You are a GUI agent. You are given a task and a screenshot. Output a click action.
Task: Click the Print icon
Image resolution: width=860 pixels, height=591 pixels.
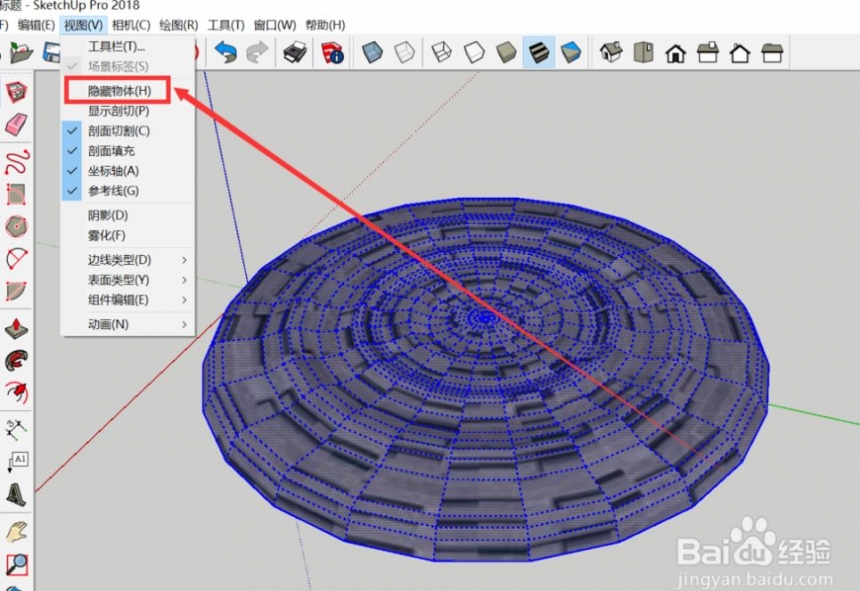pos(295,53)
